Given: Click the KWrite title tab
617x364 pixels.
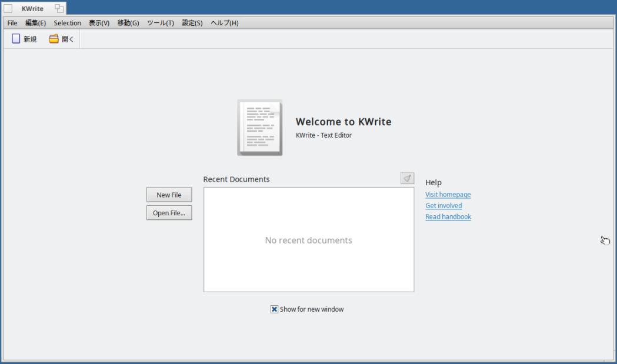Looking at the screenshot, I should [33, 8].
